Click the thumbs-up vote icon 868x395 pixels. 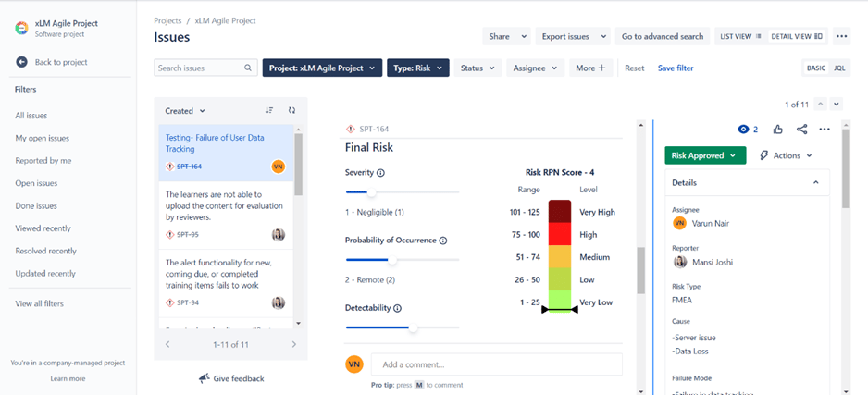click(x=778, y=129)
